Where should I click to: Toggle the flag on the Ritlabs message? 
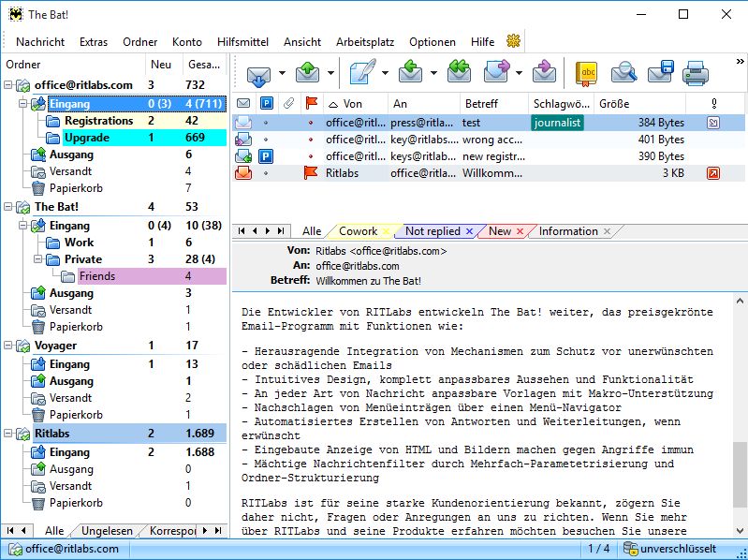311,173
